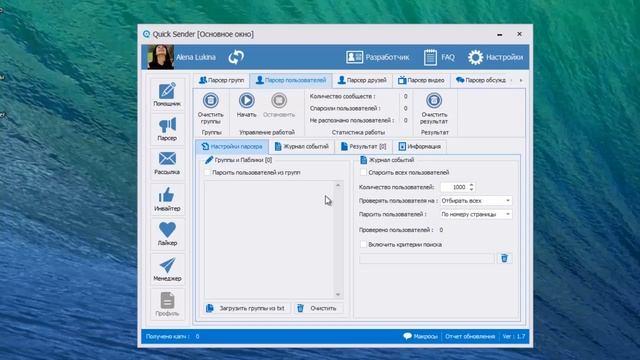Open the Инвайтер thumbs-up icon
Image resolution: width=640 pixels, height=360 pixels.
tap(167, 195)
